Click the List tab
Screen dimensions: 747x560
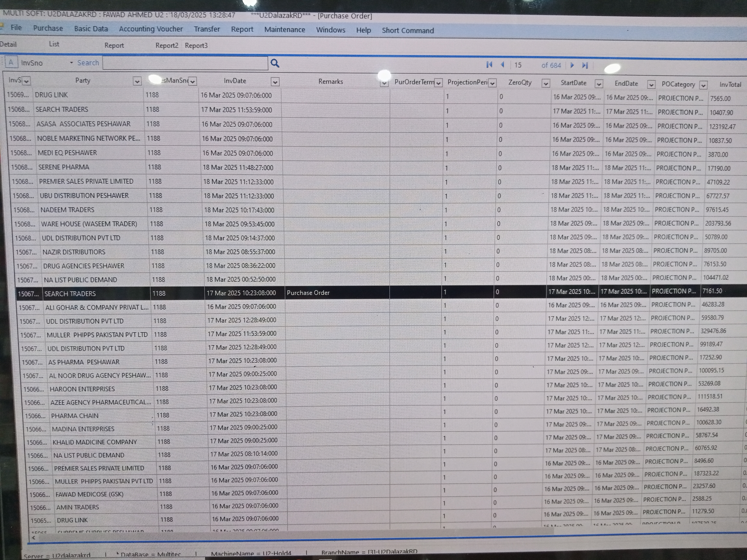[54, 44]
